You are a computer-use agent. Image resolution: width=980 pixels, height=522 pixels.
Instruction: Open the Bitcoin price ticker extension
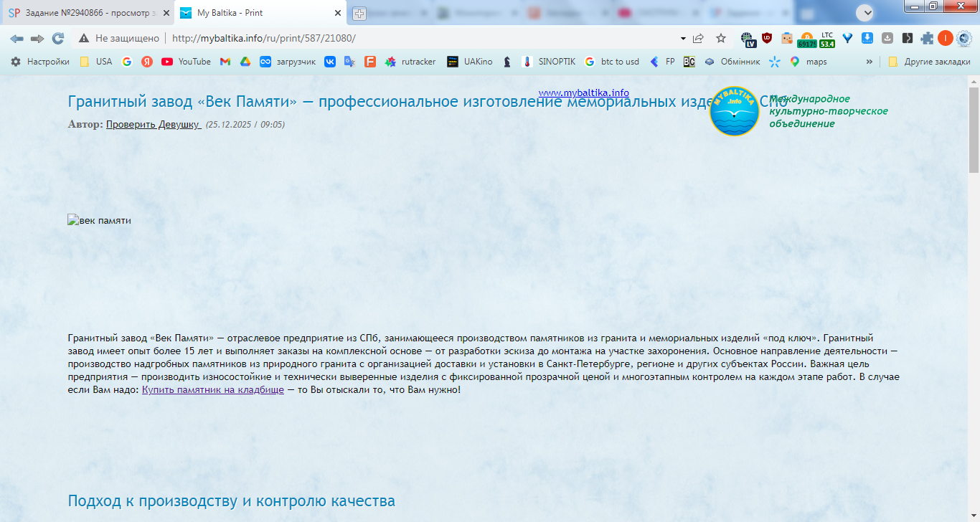click(806, 39)
